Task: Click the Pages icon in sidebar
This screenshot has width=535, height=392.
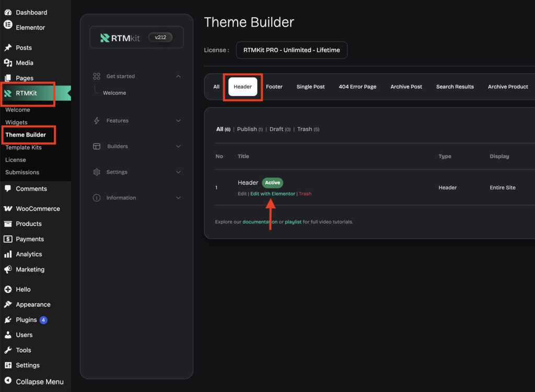Action: 8,78
